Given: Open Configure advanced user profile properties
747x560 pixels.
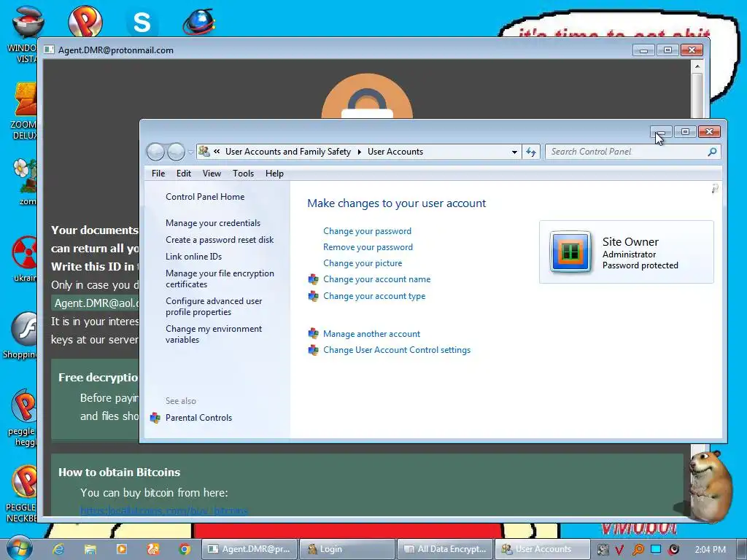Looking at the screenshot, I should (x=214, y=306).
